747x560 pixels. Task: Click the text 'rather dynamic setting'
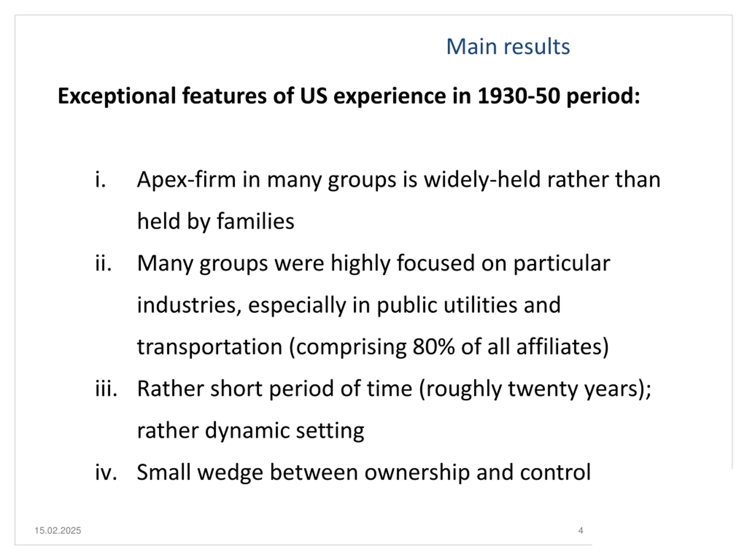click(x=251, y=431)
